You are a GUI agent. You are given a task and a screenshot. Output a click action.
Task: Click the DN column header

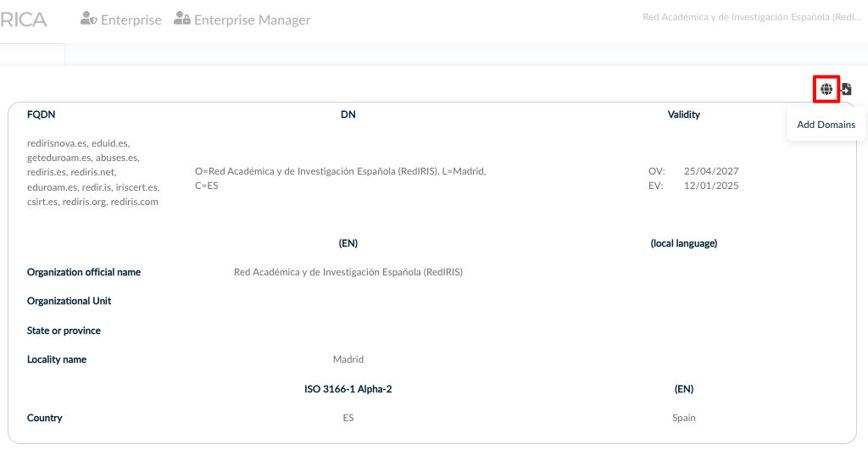pos(348,114)
